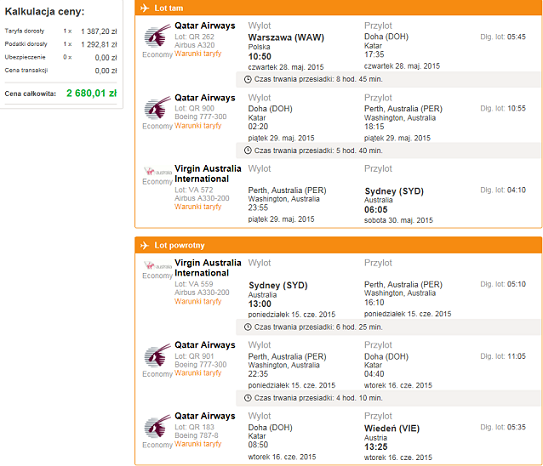Click the Ubezpieczenie label
Screen dimensions: 543x466
tap(25, 57)
